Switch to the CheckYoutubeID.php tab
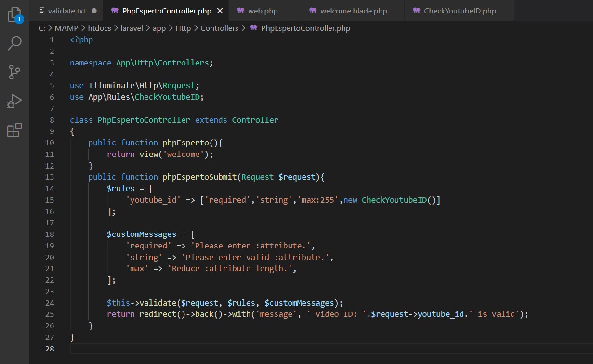593x364 pixels. pyautogui.click(x=460, y=11)
